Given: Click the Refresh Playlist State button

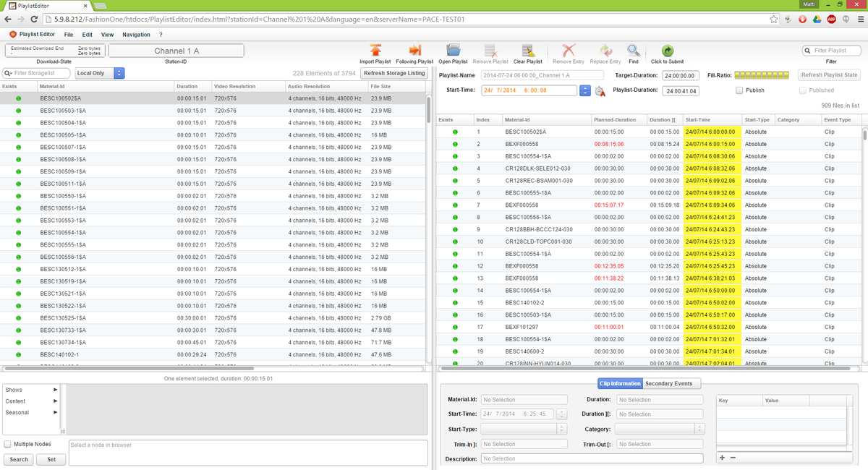Looking at the screenshot, I should pyautogui.click(x=830, y=75).
